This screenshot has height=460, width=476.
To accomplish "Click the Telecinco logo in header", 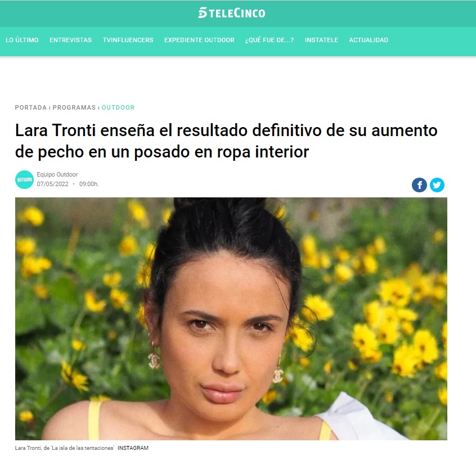I will click(x=232, y=13).
